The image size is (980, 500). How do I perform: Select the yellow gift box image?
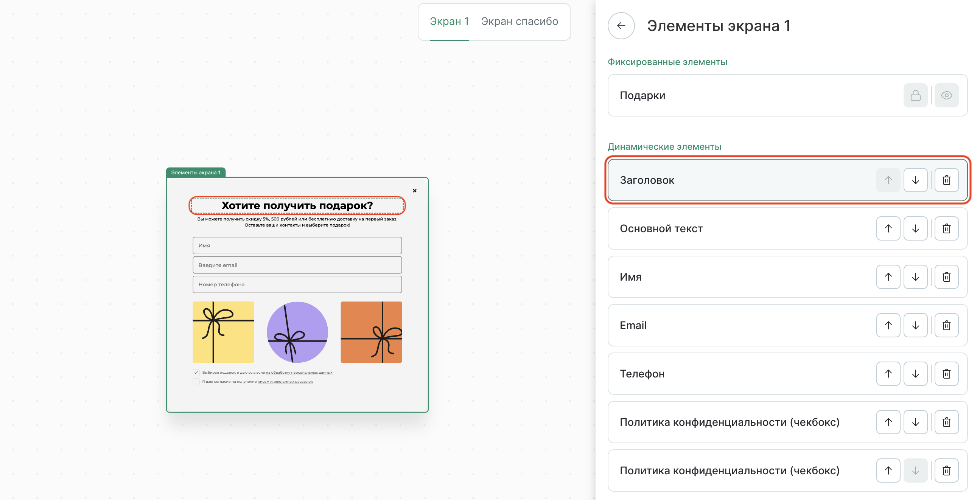click(223, 332)
